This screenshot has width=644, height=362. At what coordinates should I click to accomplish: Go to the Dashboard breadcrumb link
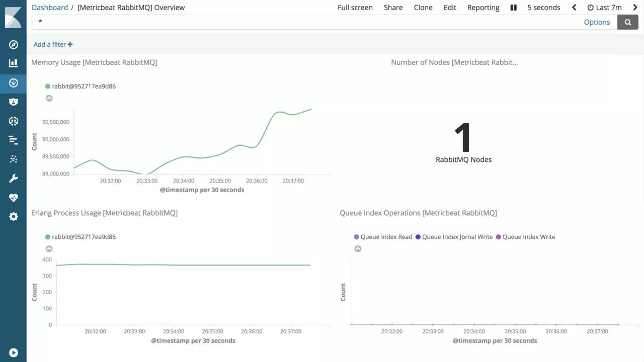coord(50,8)
